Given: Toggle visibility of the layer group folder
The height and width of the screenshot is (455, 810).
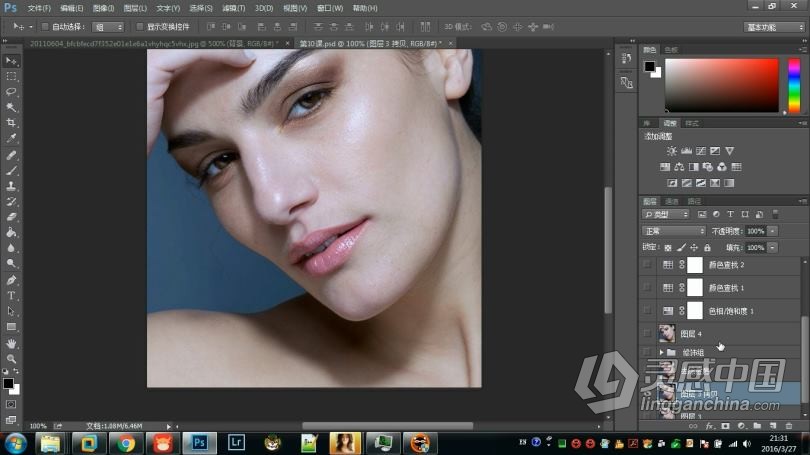Looking at the screenshot, I should pyautogui.click(x=647, y=352).
